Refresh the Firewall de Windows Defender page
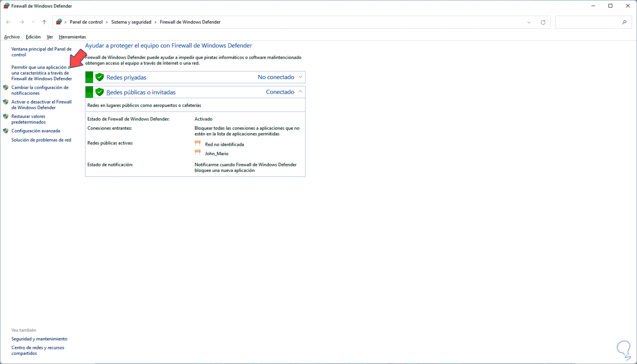Viewport: 637px width, 364px height. click(x=543, y=22)
